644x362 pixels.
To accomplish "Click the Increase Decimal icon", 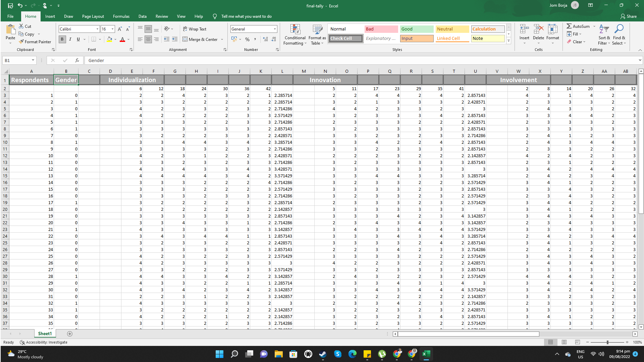I will coord(266,39).
